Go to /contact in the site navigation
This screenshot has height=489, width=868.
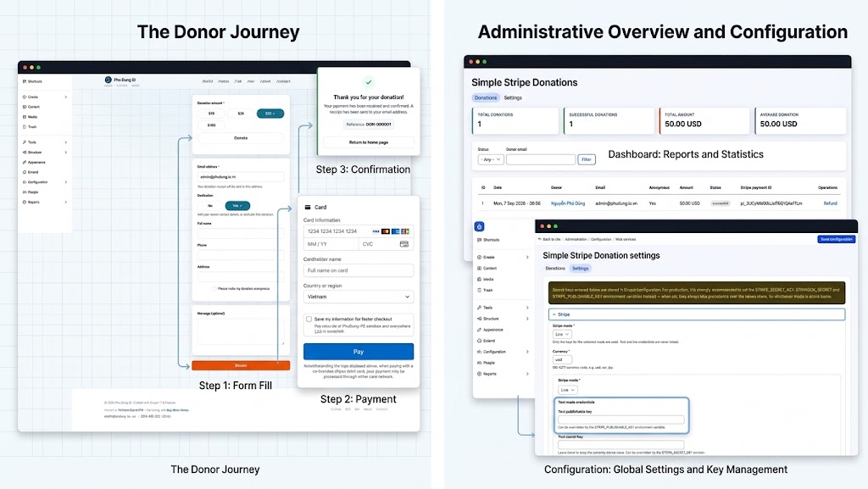pos(283,81)
